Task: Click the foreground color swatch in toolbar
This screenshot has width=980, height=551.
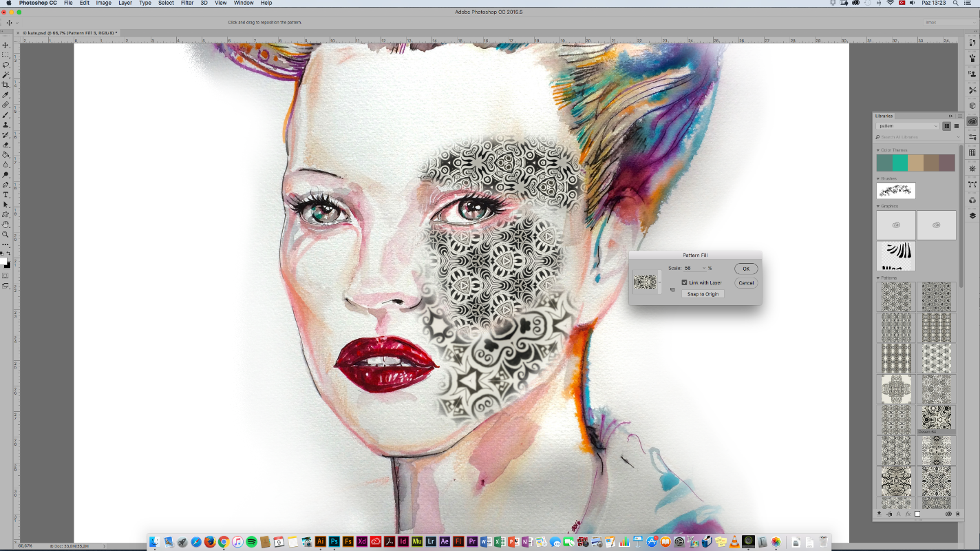Action: coord(5,261)
